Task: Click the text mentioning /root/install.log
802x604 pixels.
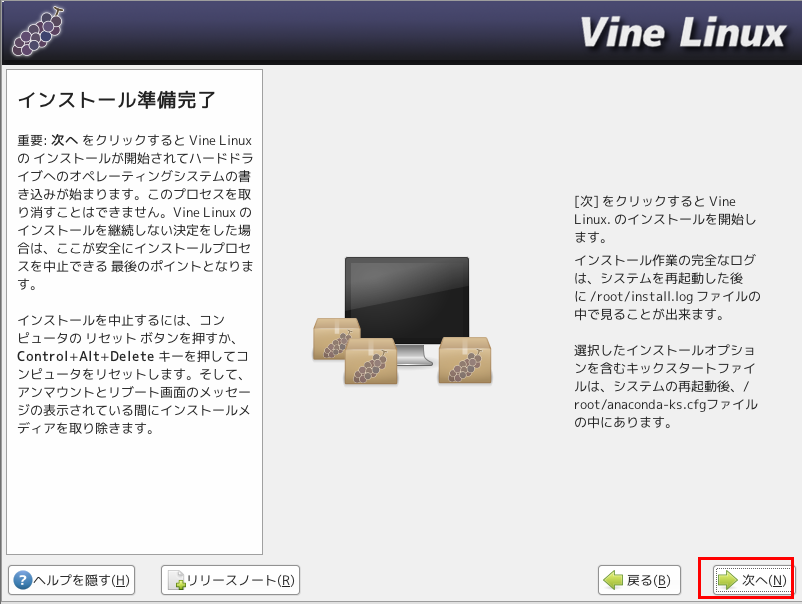Action: (666, 287)
